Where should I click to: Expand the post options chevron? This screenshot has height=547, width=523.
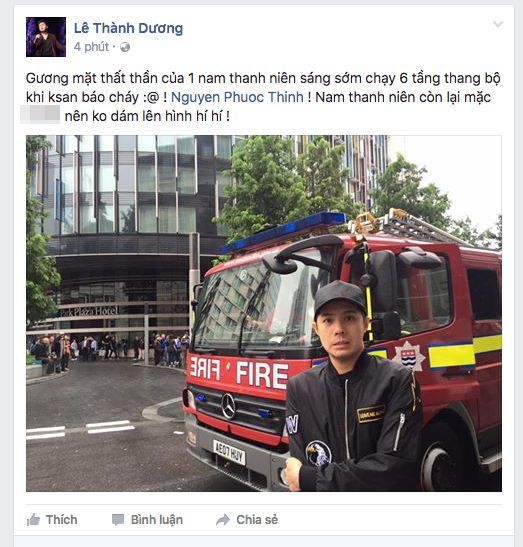[x=498, y=24]
